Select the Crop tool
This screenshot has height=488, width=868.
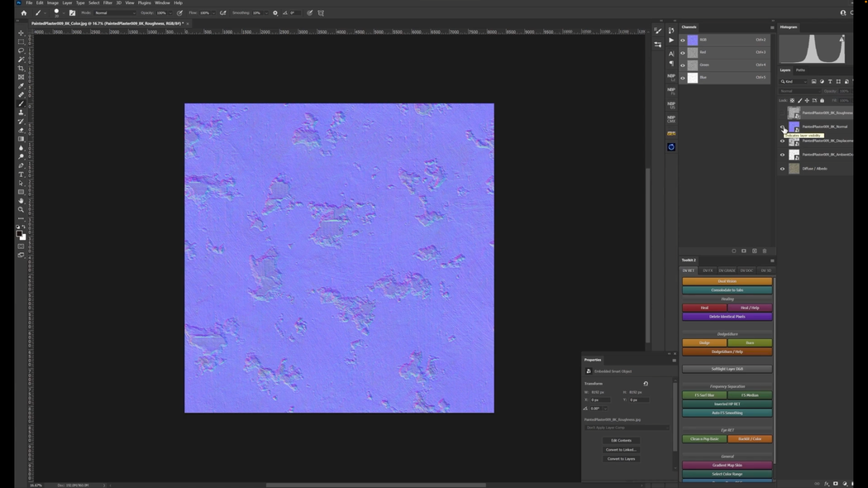[x=21, y=68]
